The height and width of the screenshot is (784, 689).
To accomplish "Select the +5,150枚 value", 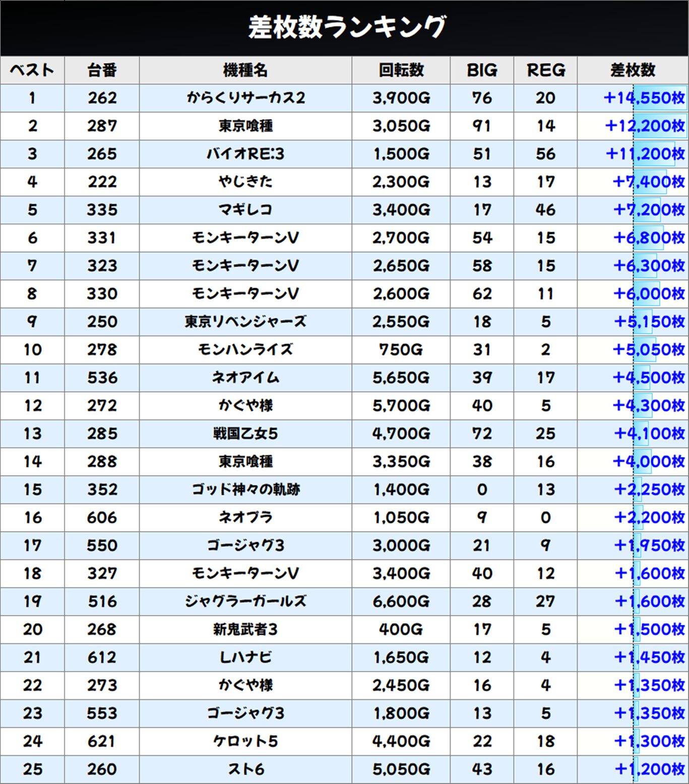I will pyautogui.click(x=649, y=321).
